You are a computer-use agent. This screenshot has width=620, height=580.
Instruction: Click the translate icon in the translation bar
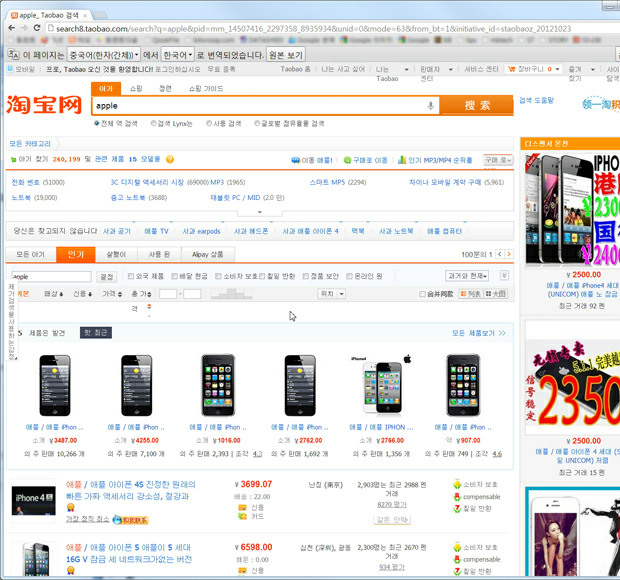coord(13,54)
